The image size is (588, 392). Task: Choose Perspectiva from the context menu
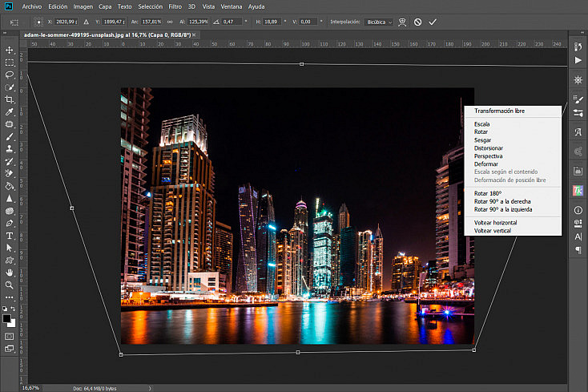488,156
